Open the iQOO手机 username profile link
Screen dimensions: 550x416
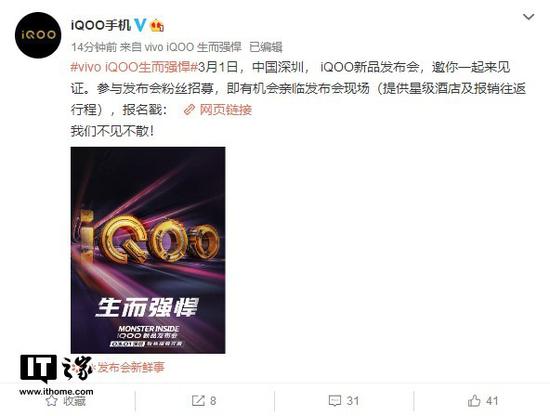pos(101,25)
